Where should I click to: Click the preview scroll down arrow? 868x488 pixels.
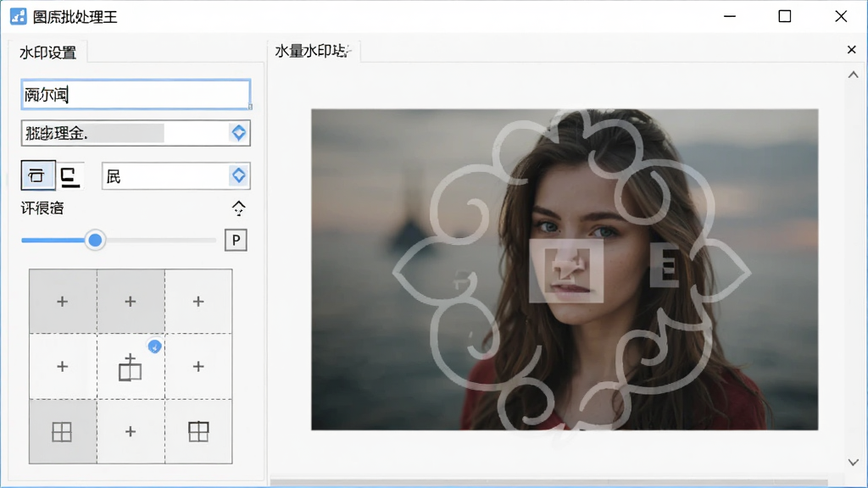[853, 462]
